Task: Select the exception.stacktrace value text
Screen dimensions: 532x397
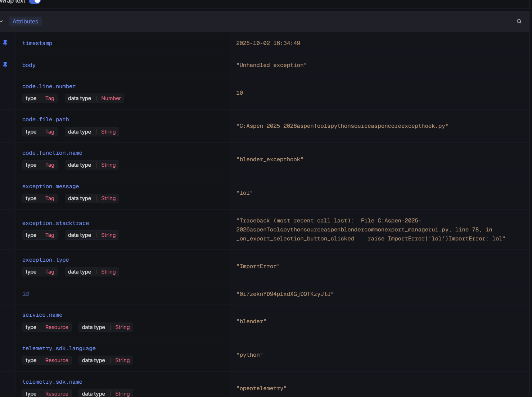Action: click(370, 230)
